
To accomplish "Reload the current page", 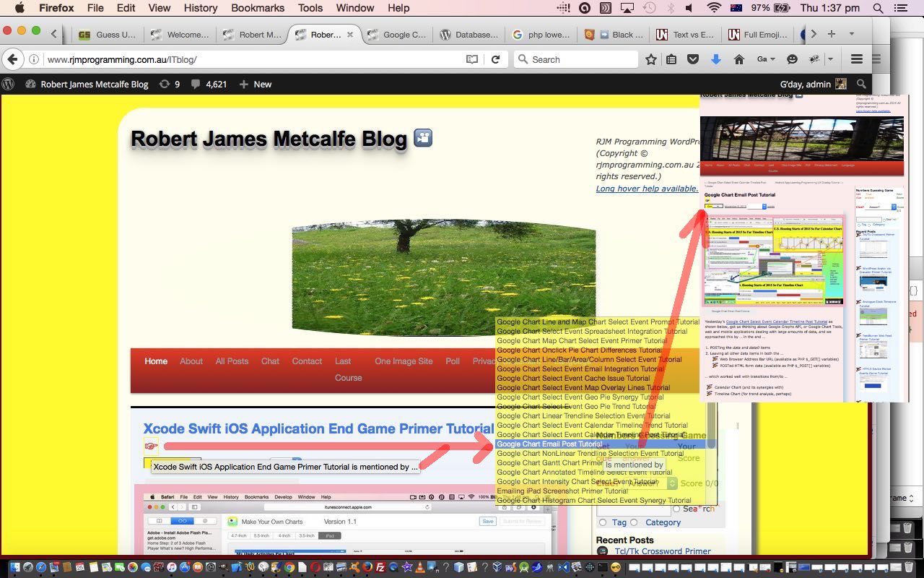I will coord(495,59).
